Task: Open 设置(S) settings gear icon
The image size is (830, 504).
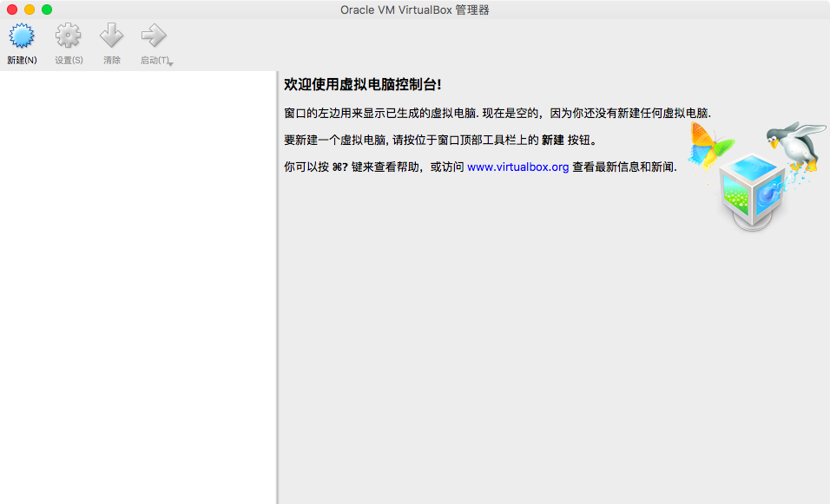Action: click(x=69, y=36)
